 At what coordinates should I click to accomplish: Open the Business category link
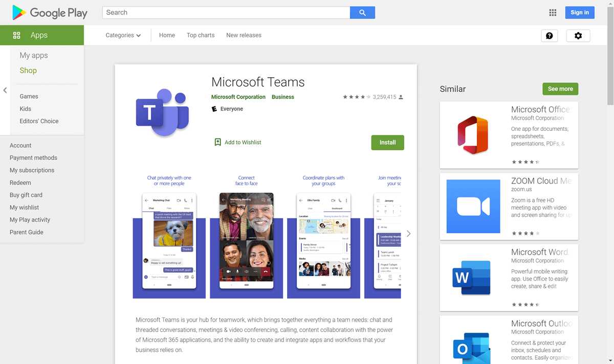point(283,97)
